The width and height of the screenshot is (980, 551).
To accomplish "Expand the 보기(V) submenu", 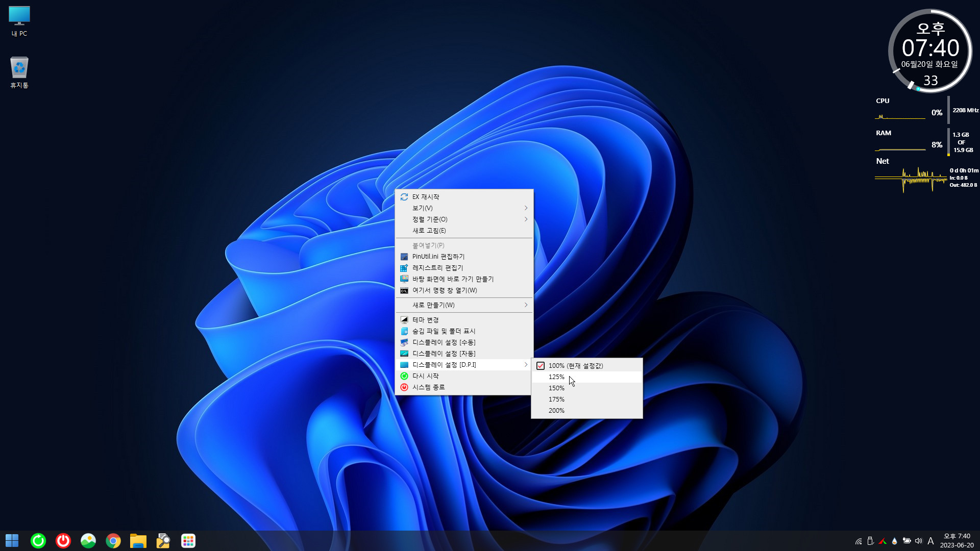I will point(464,208).
